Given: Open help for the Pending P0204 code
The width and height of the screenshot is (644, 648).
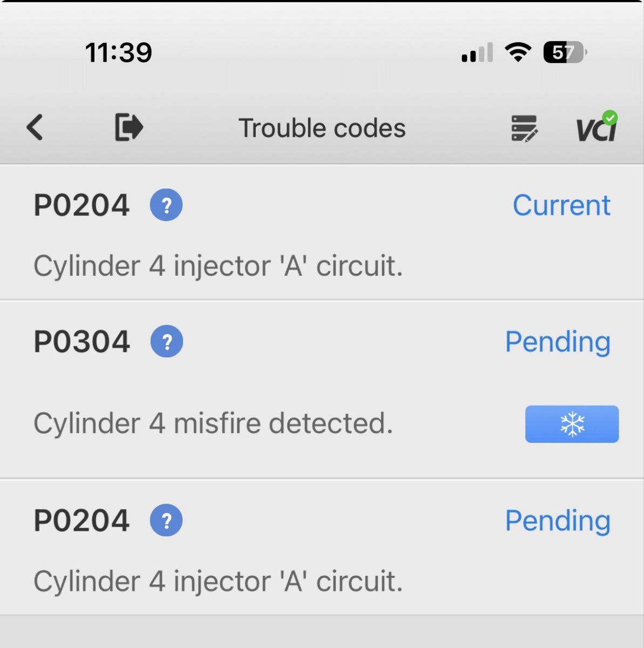Looking at the screenshot, I should tap(166, 521).
